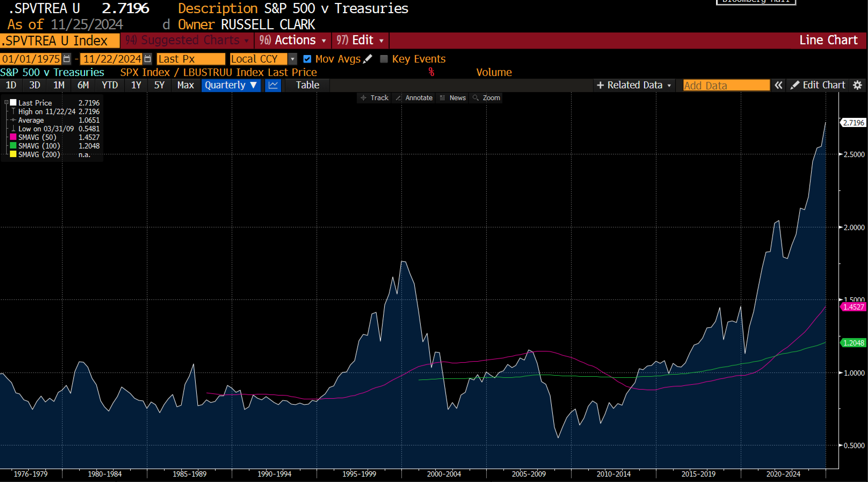868x482 pixels.
Task: Select the 3D range tab
Action: click(x=35, y=85)
